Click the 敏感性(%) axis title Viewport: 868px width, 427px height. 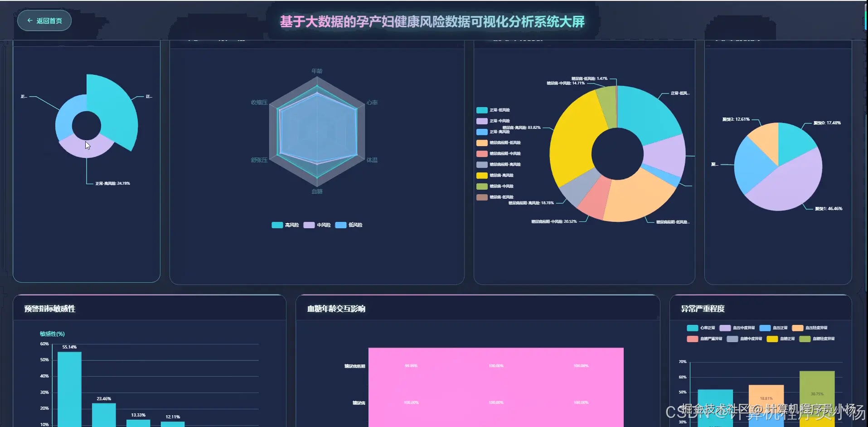click(x=52, y=334)
